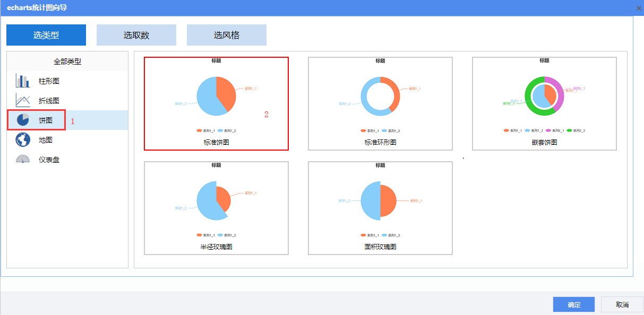Click the 全部类型 list header
This screenshot has height=315, width=644.
[67, 62]
